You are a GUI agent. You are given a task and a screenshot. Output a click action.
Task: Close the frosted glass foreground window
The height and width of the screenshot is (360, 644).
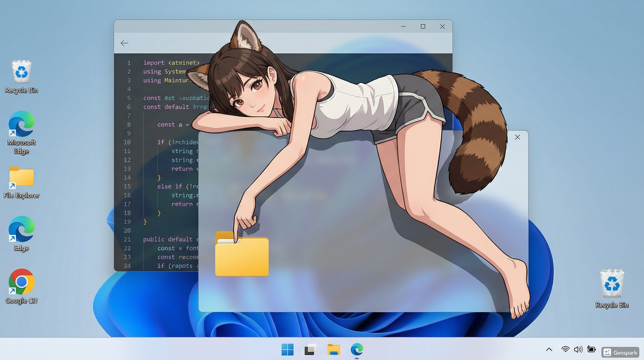pos(517,137)
